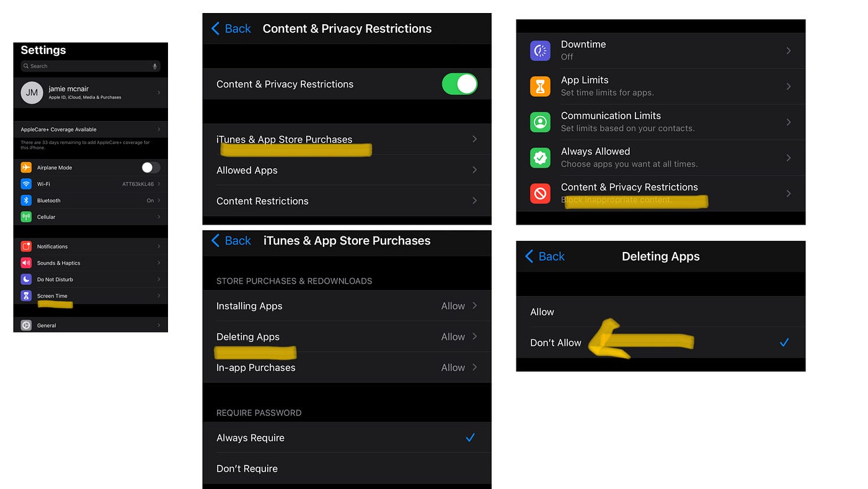Select the Always Allowed checkmark icon
868x489 pixels.
tap(540, 158)
